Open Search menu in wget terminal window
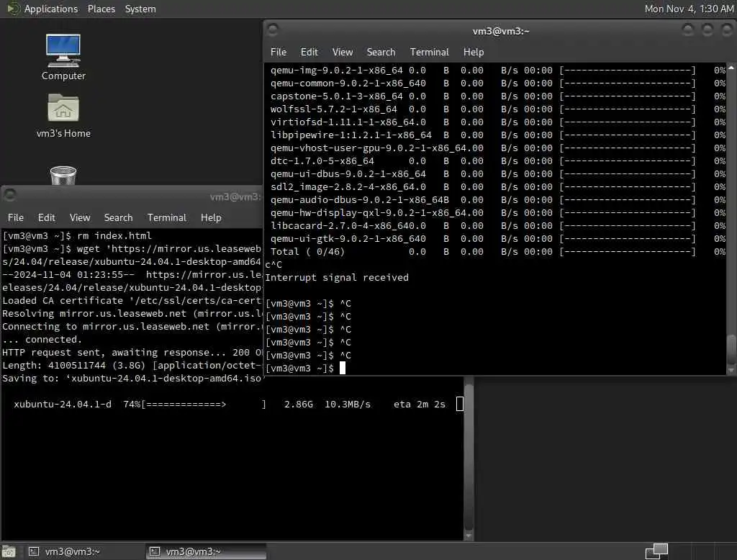Image resolution: width=737 pixels, height=560 pixels. pos(118,217)
